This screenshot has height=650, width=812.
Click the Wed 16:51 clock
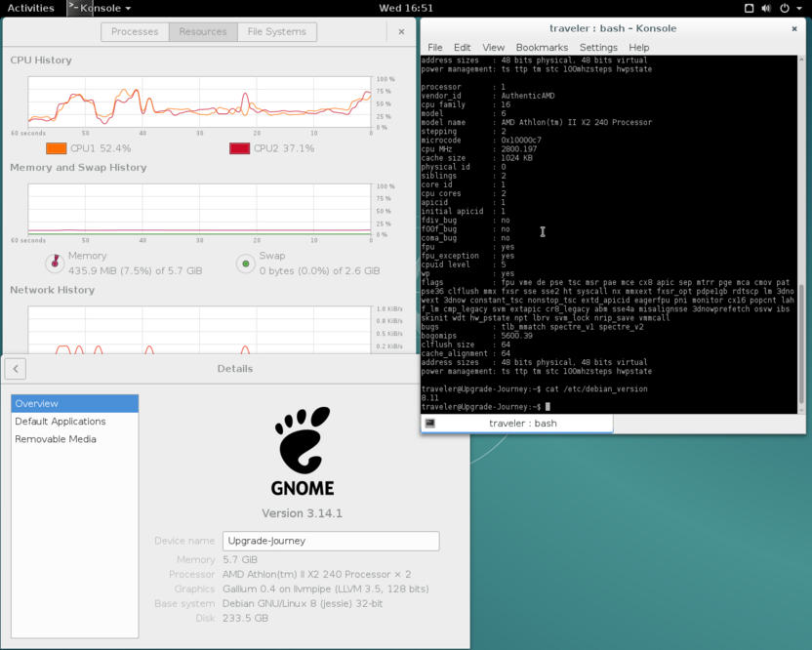click(x=405, y=8)
